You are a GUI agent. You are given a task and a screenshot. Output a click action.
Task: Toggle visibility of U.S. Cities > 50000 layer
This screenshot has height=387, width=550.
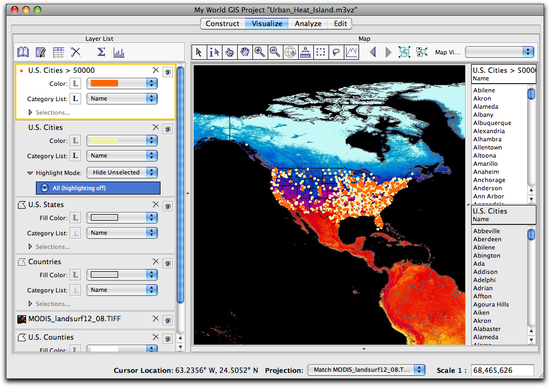point(168,72)
